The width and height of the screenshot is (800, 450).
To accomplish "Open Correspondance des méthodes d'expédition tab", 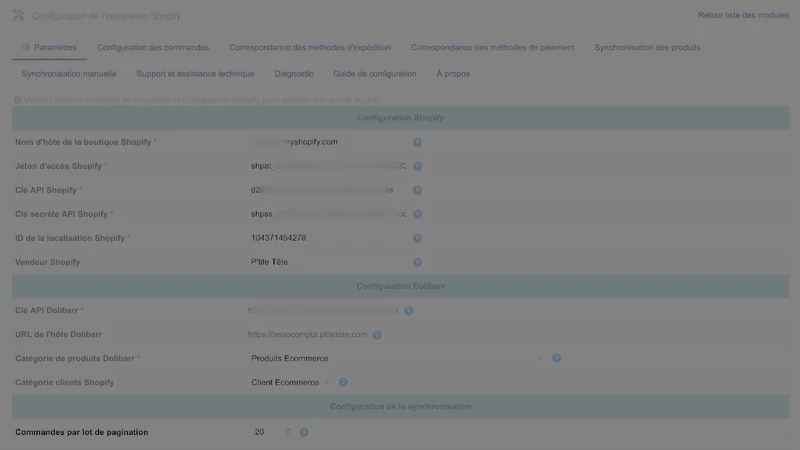I will tap(310, 47).
